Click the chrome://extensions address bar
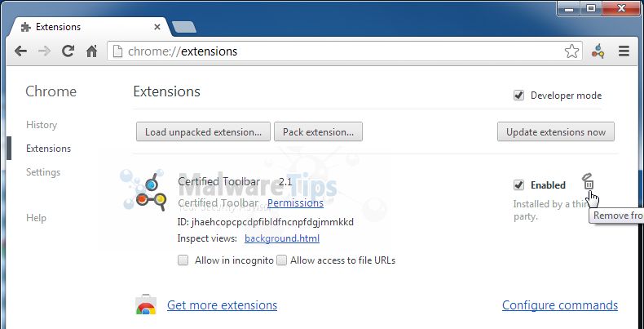Image resolution: width=644 pixels, height=329 pixels. 334,51
